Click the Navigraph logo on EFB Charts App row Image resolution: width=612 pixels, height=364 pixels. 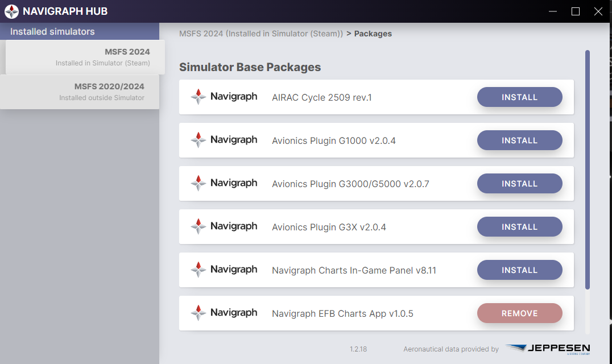[224, 313]
